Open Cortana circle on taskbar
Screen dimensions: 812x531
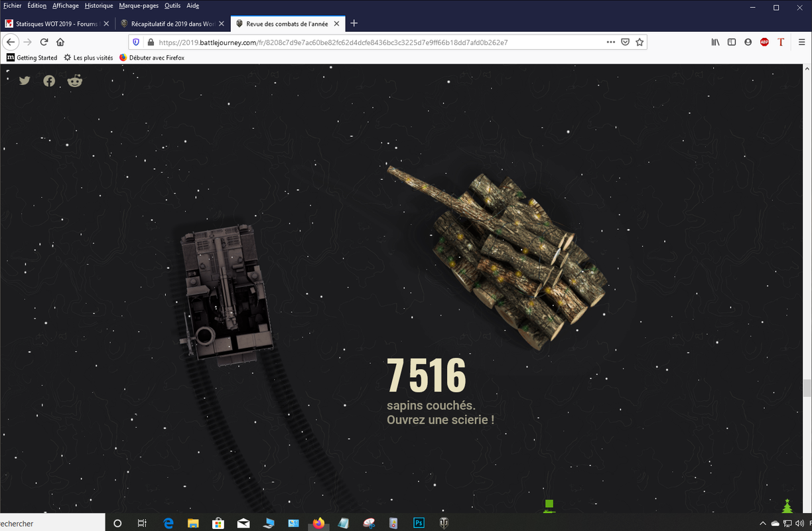[x=118, y=523]
